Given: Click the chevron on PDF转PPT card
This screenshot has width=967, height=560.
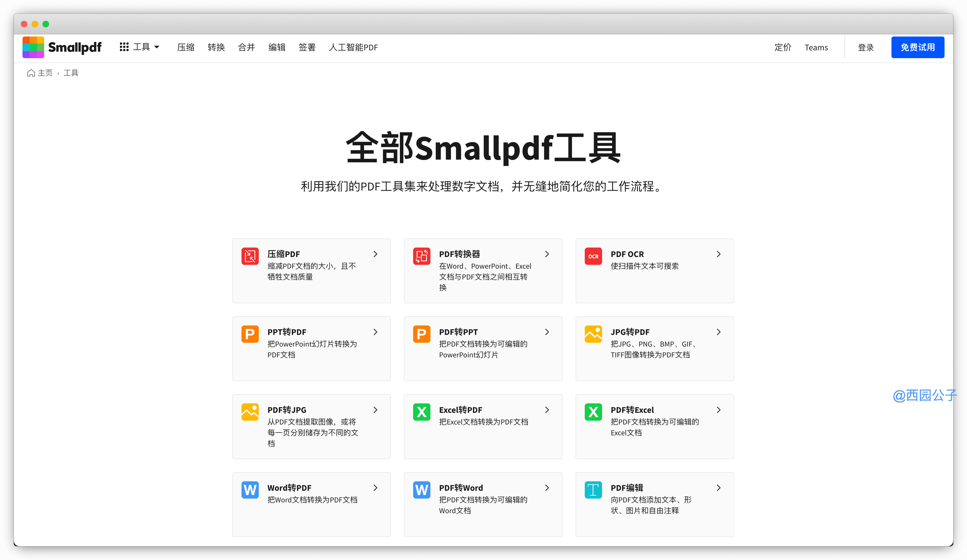Looking at the screenshot, I should [x=547, y=332].
